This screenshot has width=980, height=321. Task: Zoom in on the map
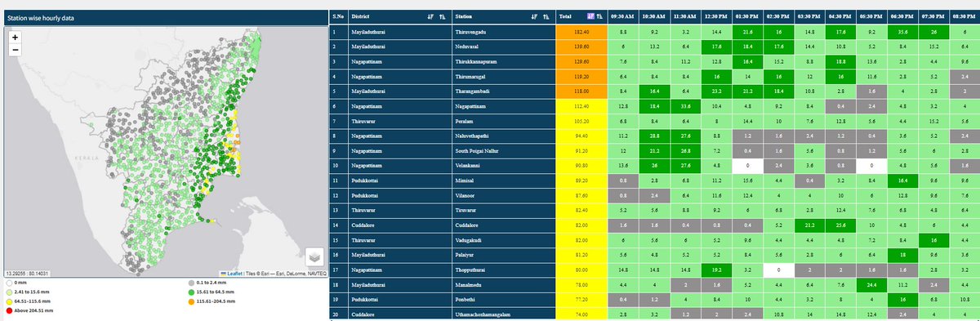[x=15, y=38]
